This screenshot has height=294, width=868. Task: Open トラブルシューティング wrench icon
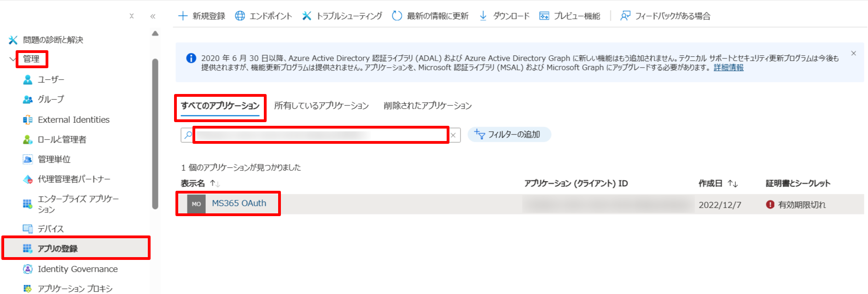307,16
